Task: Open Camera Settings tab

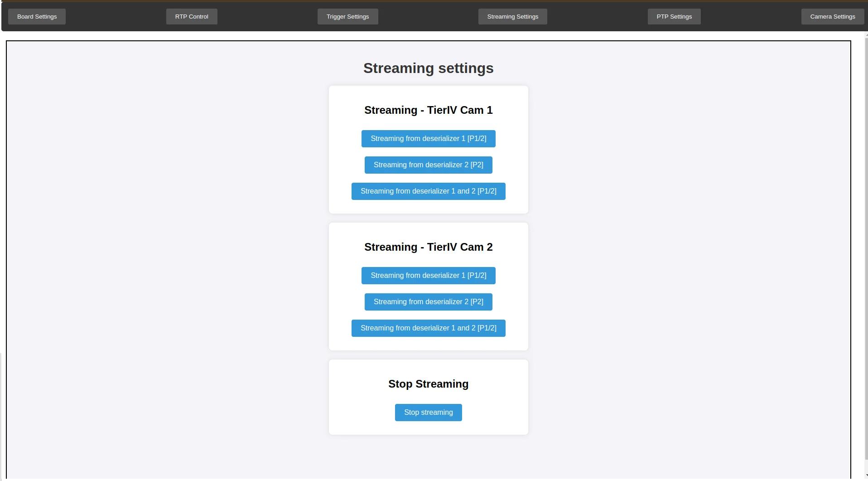Action: point(833,17)
